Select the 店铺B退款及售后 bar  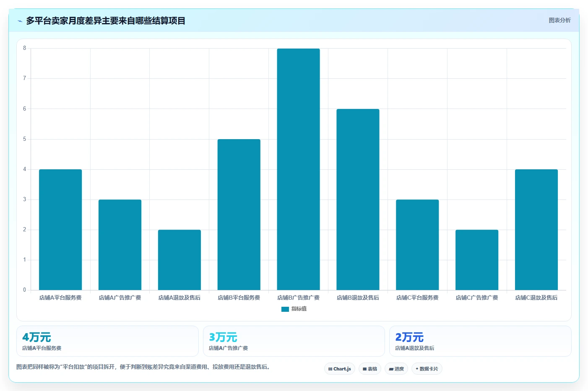[x=358, y=199]
